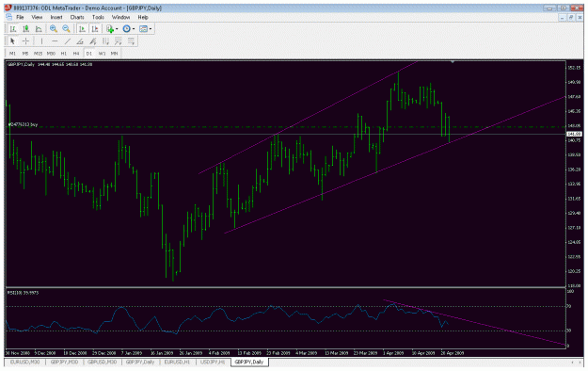
Task: Switch to the GBPJPY,M30 chart tab
Action: tap(64, 363)
